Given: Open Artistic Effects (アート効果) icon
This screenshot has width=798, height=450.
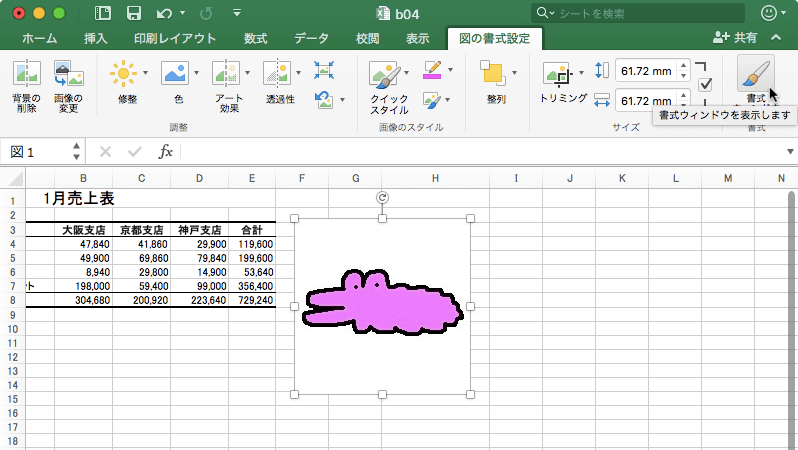Looking at the screenshot, I should pos(226,73).
